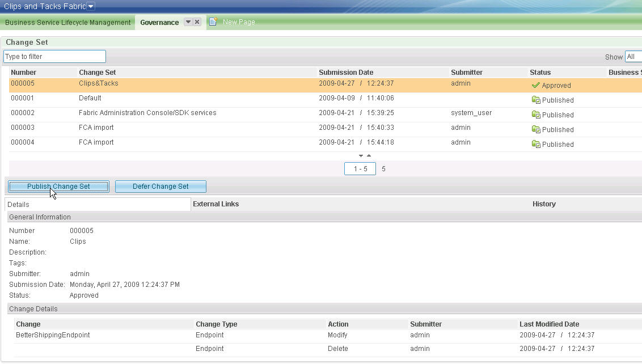Screen dimensions: 642x364
Task: Click Published icon for change set 000003
Action: pyautogui.click(x=535, y=130)
